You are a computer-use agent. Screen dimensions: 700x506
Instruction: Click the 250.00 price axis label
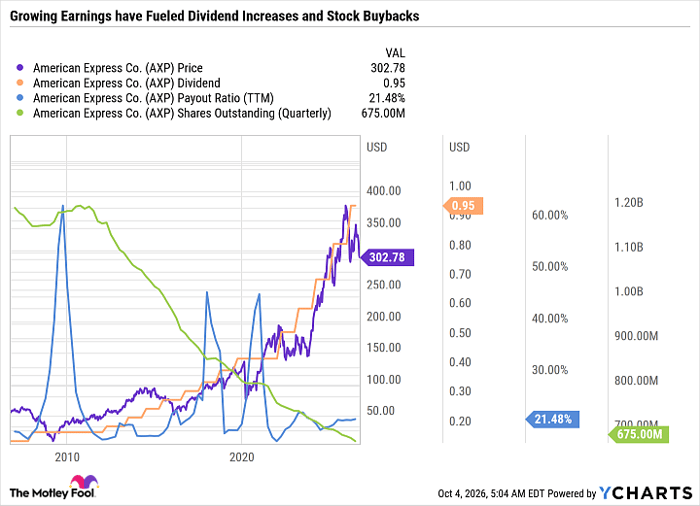[383, 285]
